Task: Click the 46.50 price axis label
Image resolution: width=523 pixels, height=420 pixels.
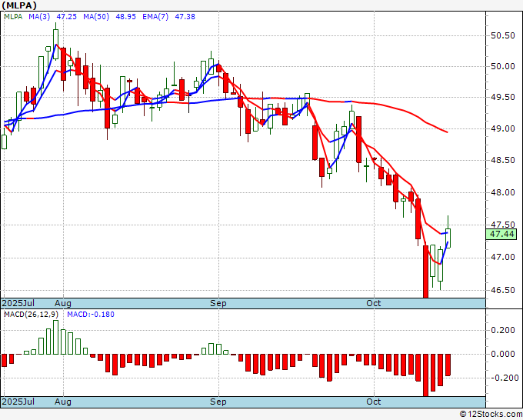Action: (x=503, y=290)
